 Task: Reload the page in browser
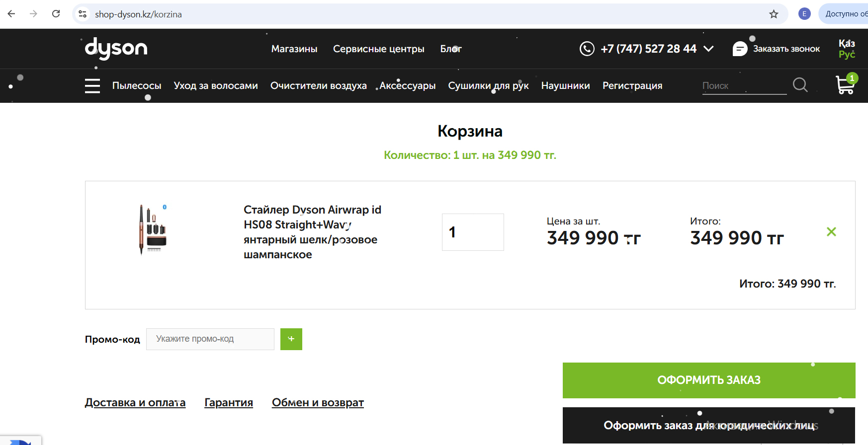[x=56, y=14]
